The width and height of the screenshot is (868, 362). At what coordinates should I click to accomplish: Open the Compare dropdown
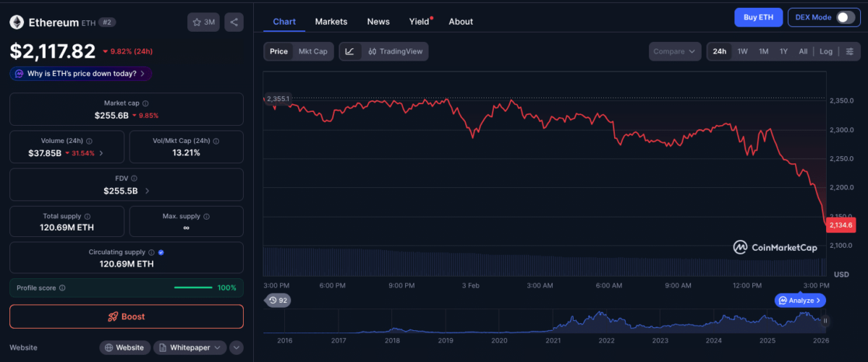point(675,51)
